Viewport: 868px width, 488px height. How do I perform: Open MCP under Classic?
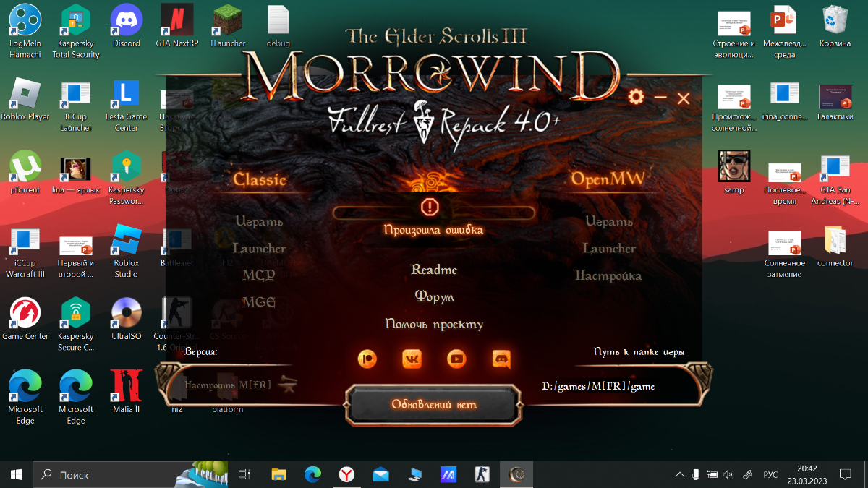point(259,275)
